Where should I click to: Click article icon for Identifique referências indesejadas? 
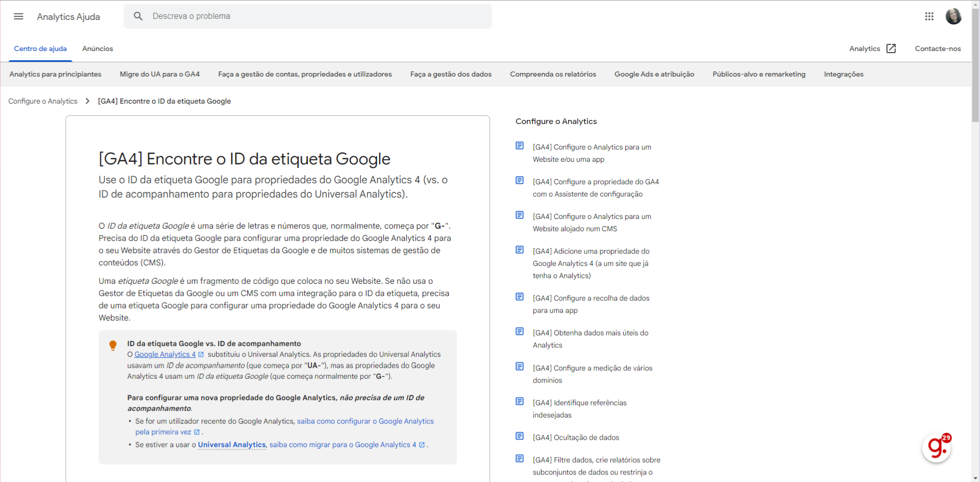coord(520,402)
